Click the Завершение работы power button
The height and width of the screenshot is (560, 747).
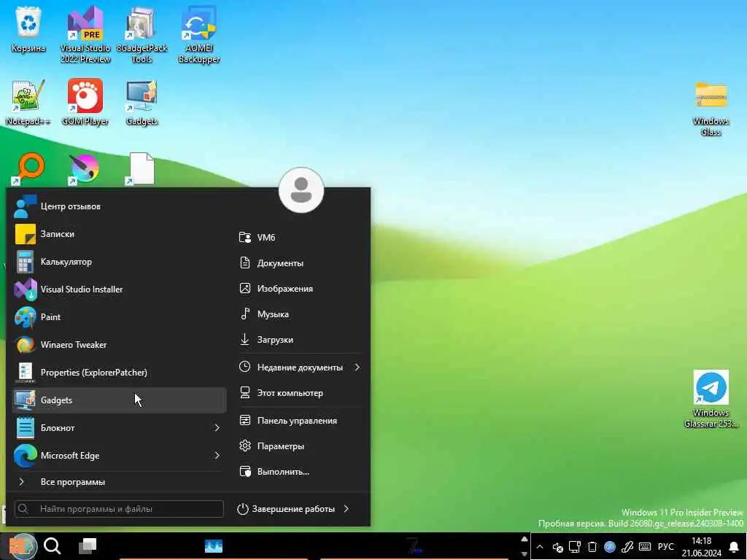point(286,508)
